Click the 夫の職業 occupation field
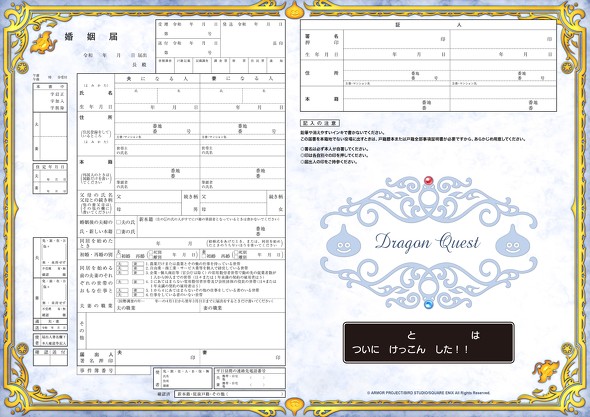The width and height of the screenshot is (590, 417). pos(157,308)
